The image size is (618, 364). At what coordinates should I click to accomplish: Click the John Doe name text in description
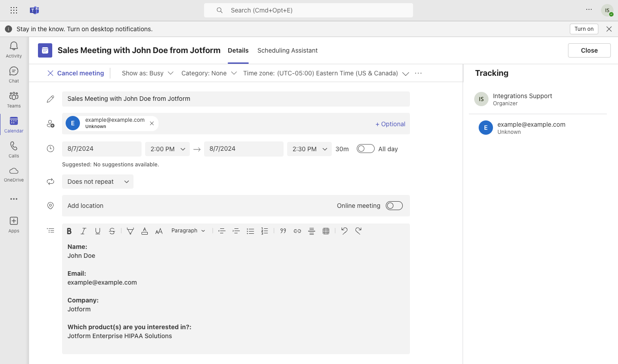point(81,256)
